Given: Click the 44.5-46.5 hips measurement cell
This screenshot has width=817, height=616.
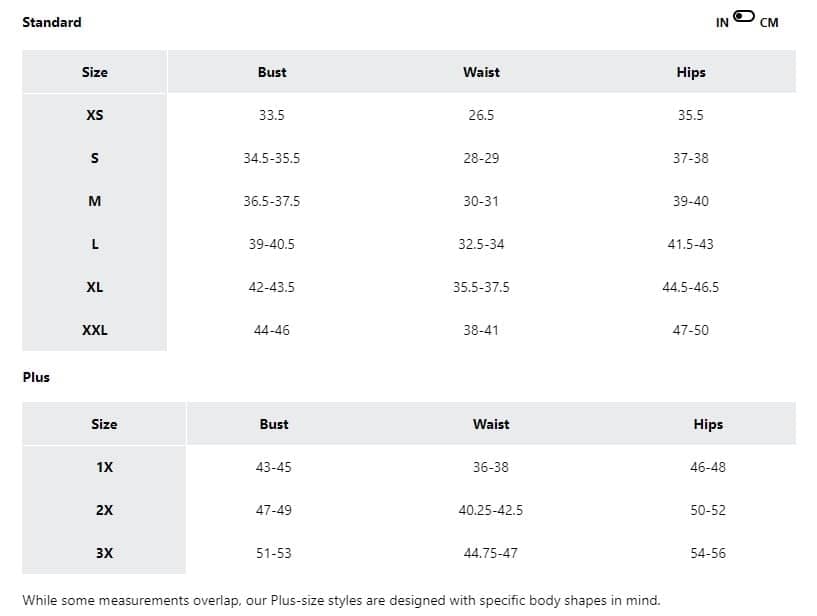Looking at the screenshot, I should click(691, 287).
